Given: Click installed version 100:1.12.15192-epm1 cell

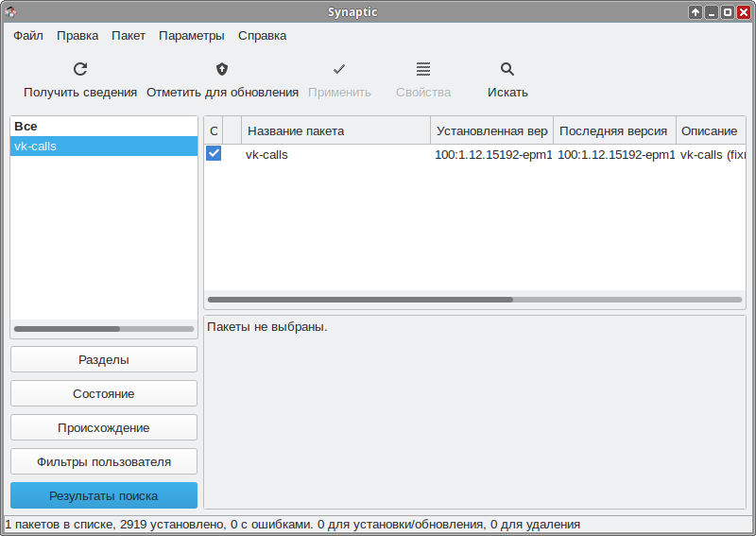Looking at the screenshot, I should (493, 155).
